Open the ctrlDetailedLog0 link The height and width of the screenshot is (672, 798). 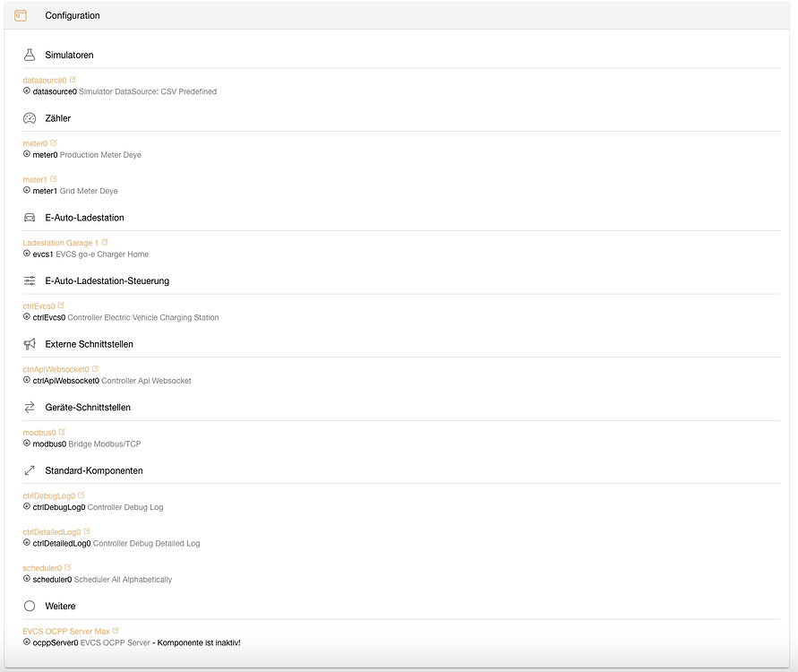(52, 532)
